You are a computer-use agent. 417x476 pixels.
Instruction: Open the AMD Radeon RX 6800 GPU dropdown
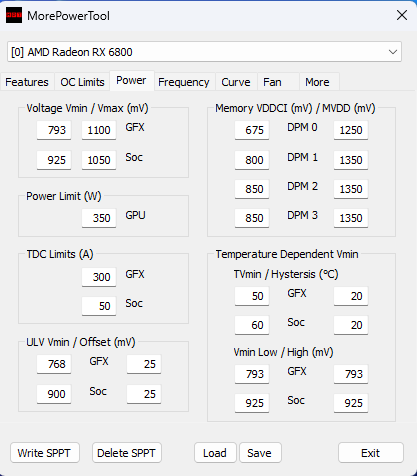coord(204,52)
